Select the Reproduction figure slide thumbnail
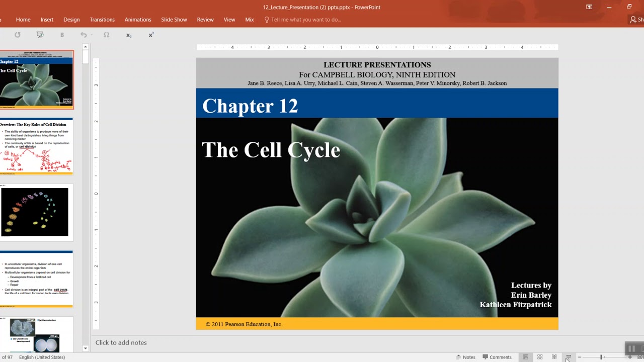This screenshot has width=644, height=362. pyautogui.click(x=36, y=334)
